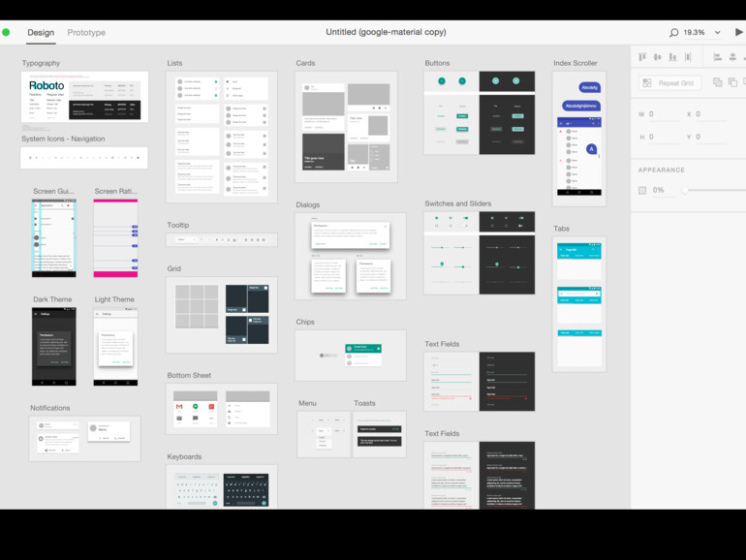746x560 pixels.
Task: Select the Screen Rati... artboard with pink bars
Action: click(115, 238)
